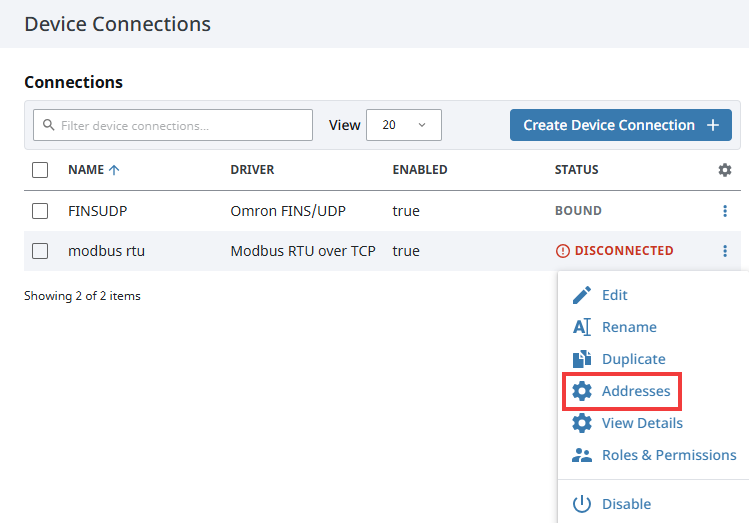Sort by the NAME column header

86,170
